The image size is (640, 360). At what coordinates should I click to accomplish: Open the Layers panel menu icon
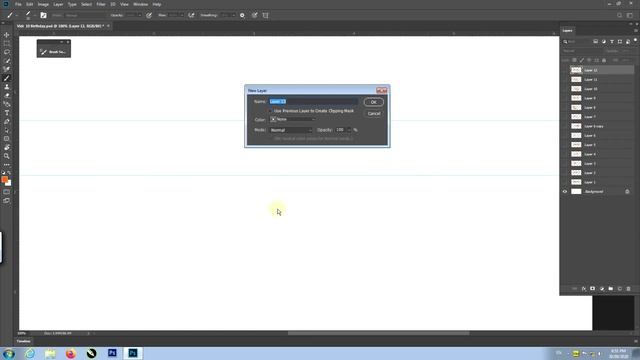pos(635,31)
